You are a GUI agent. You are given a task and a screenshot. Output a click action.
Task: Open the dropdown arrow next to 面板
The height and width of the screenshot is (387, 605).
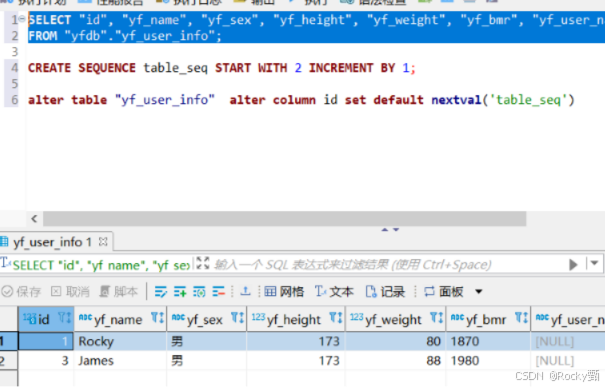pyautogui.click(x=478, y=292)
